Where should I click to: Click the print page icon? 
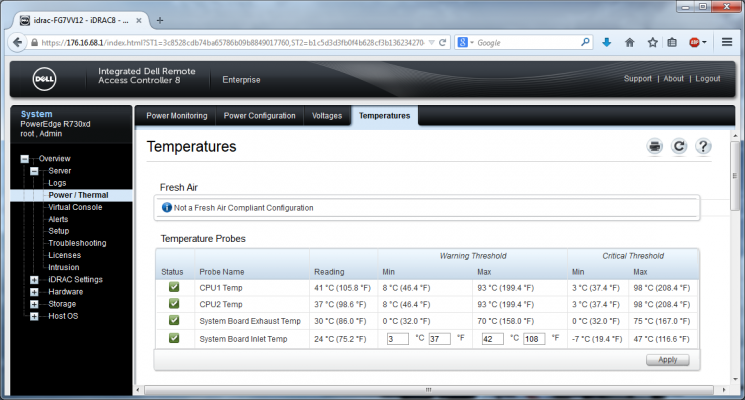click(655, 146)
